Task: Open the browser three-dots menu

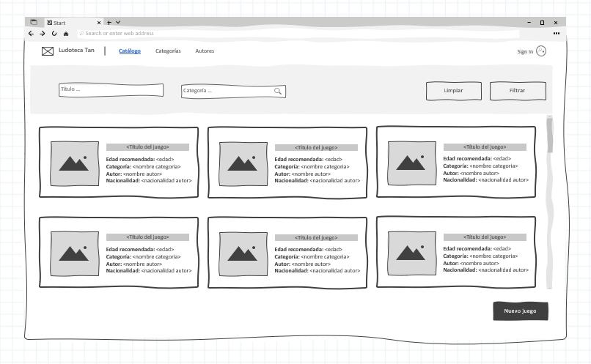Action: (x=556, y=34)
